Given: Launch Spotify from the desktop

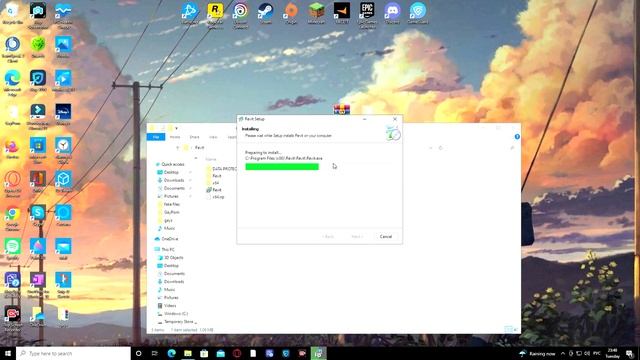Looking at the screenshot, I should click(x=12, y=249).
